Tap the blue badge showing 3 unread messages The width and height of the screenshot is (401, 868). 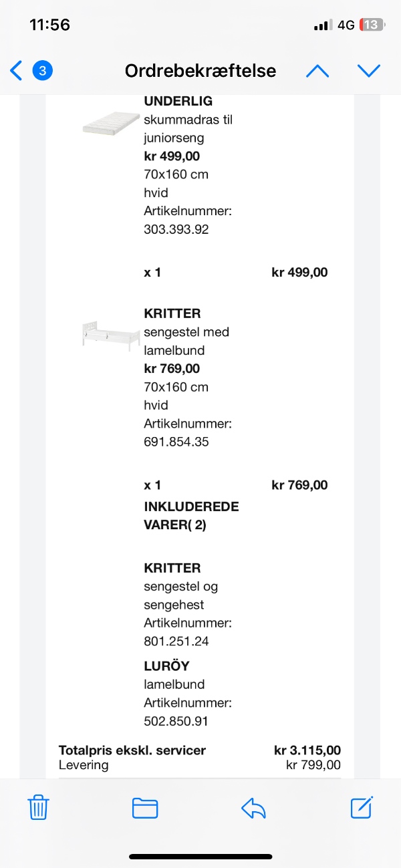pyautogui.click(x=42, y=70)
